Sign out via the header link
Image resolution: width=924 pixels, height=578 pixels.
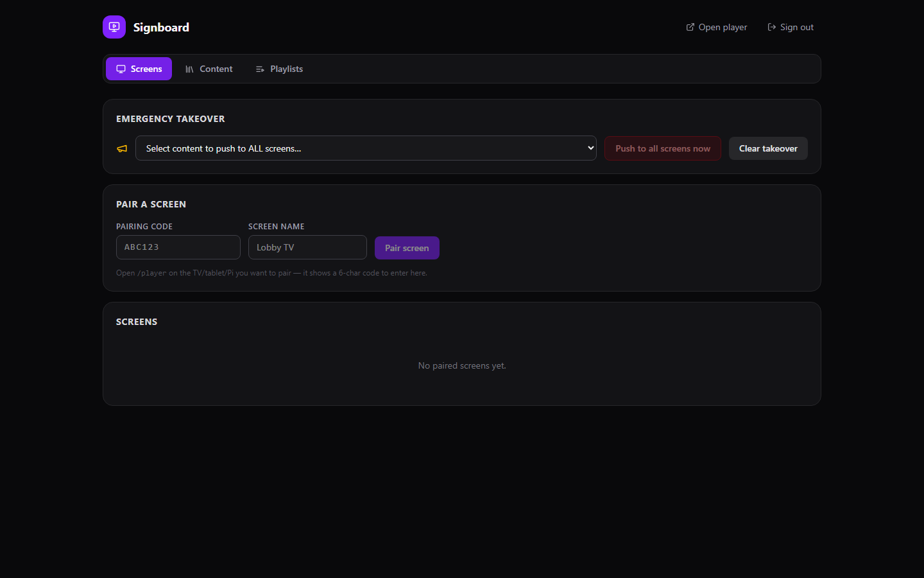pos(791,27)
